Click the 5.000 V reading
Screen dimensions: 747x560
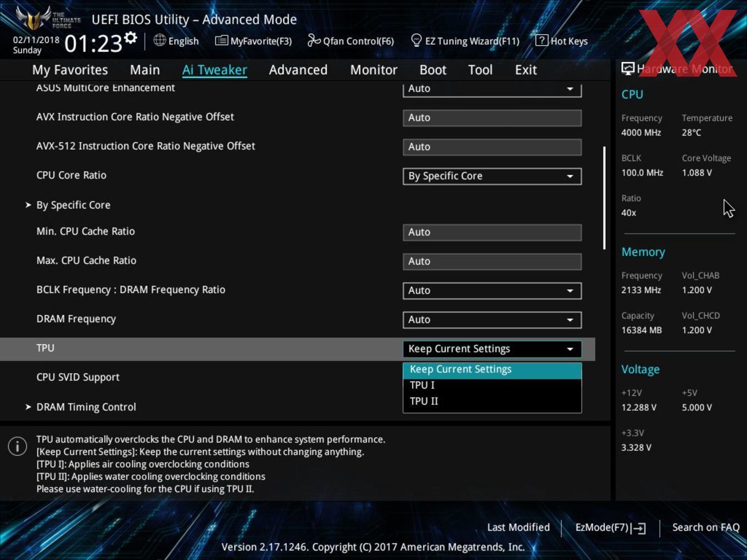click(697, 407)
